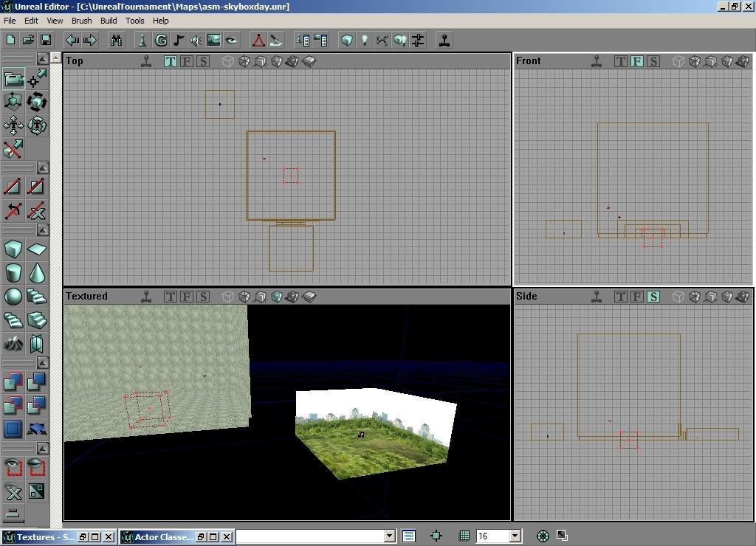
Task: Switch the Textured viewport to S view mode
Action: [203, 297]
